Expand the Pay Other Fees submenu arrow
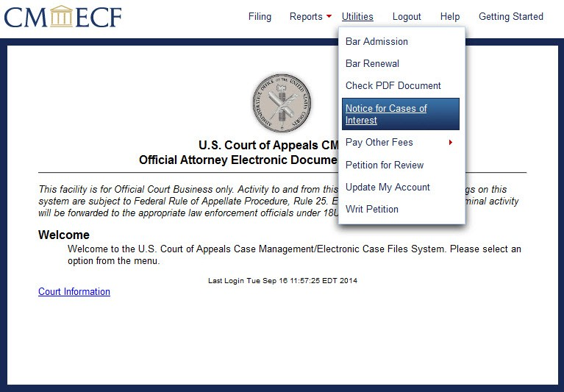 tap(450, 143)
